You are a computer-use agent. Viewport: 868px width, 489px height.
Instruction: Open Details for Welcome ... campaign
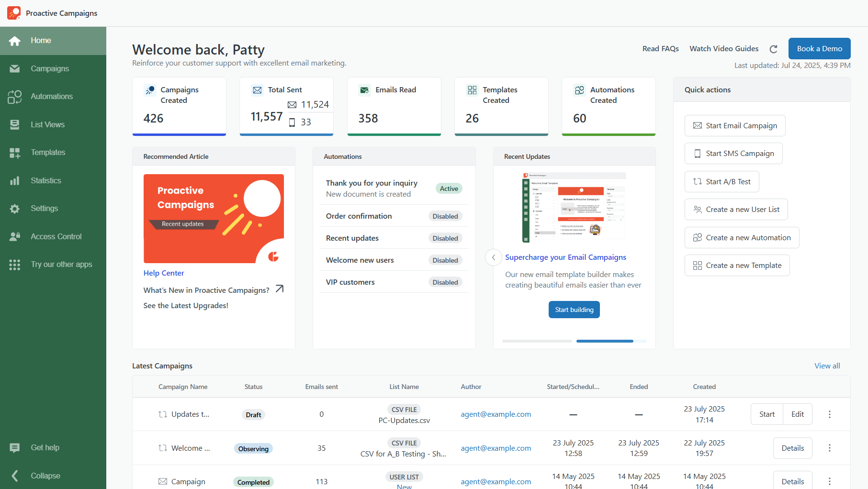tap(792, 448)
